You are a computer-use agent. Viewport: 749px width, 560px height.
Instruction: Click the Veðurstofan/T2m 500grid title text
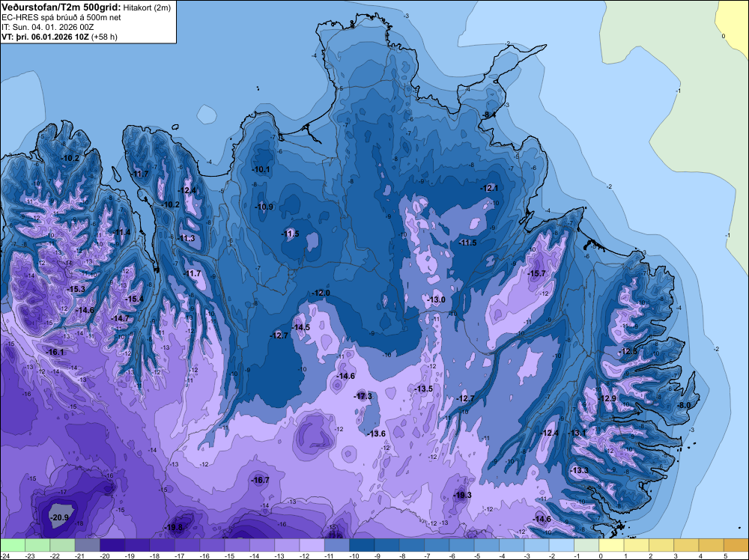point(61,7)
